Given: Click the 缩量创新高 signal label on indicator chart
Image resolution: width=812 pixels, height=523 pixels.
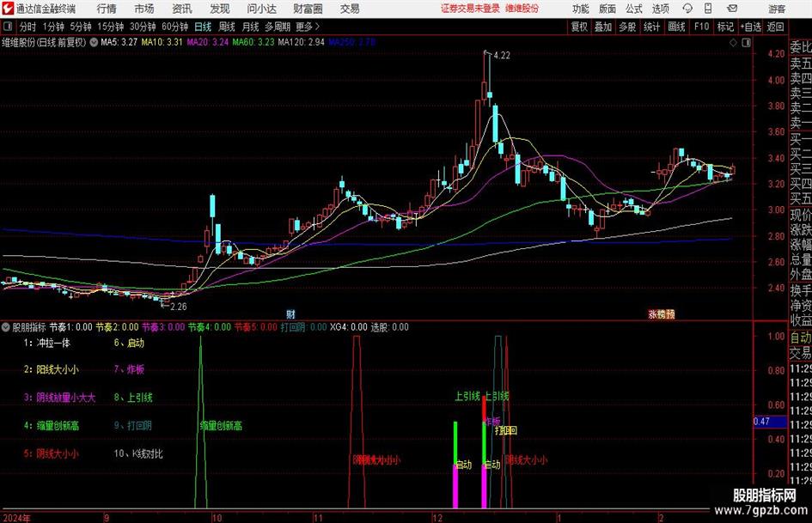Looking at the screenshot, I should [x=221, y=426].
